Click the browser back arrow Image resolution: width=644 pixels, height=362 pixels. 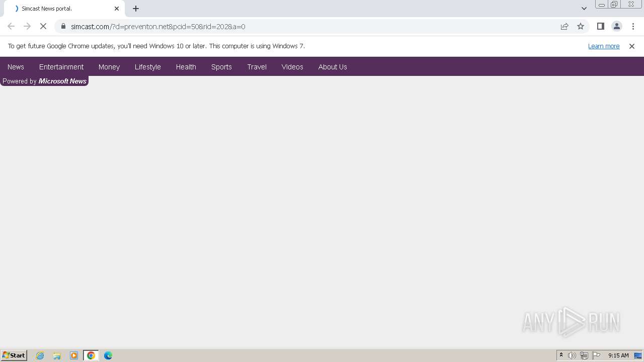(11, 26)
